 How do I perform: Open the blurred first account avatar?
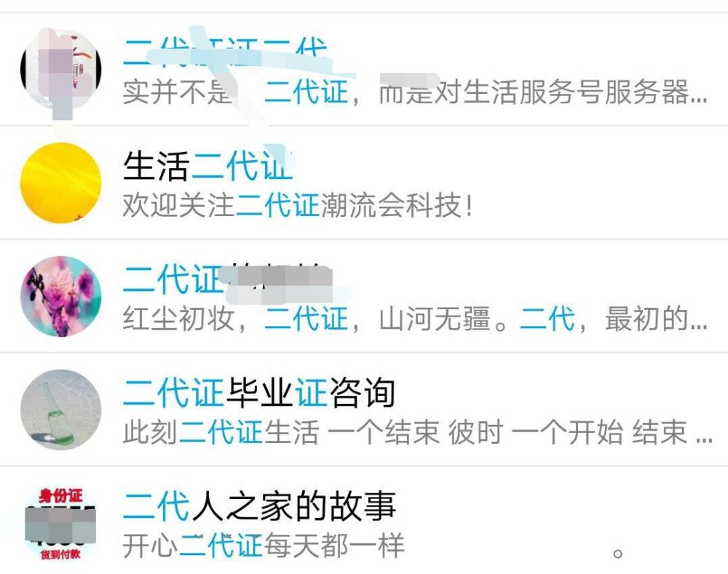pyautogui.click(x=61, y=70)
